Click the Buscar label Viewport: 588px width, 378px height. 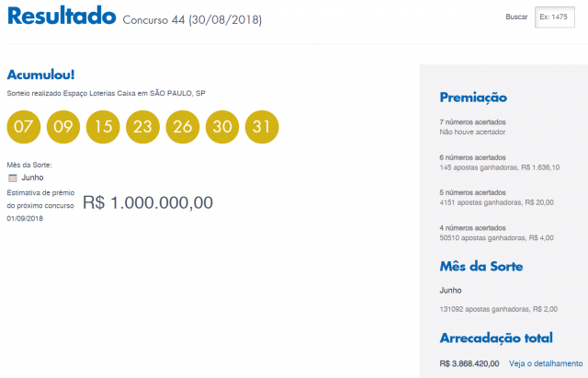coord(516,17)
